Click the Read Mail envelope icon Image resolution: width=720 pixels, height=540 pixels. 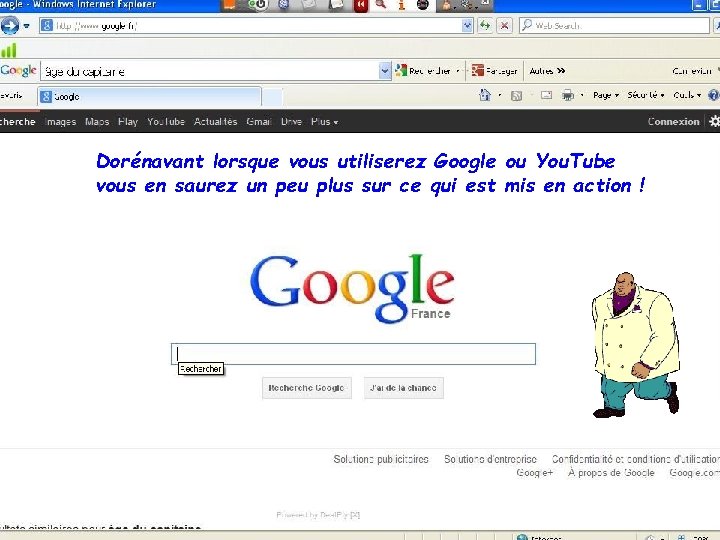coord(546,96)
